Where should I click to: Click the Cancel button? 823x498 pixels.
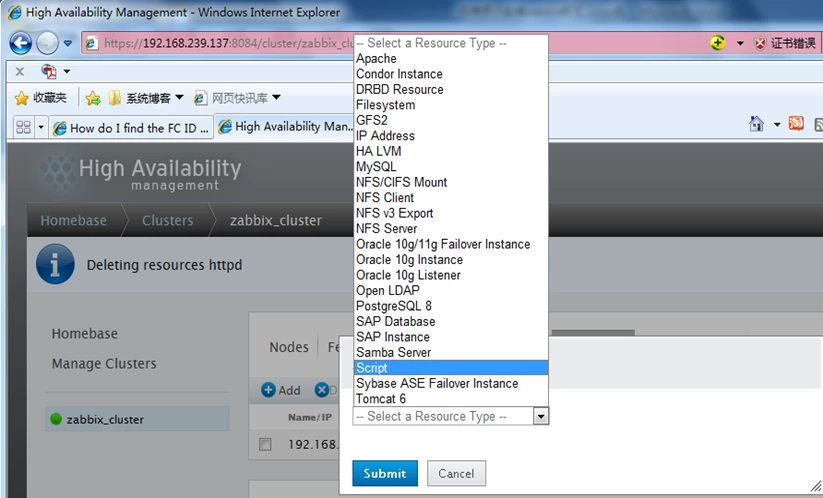pos(456,473)
